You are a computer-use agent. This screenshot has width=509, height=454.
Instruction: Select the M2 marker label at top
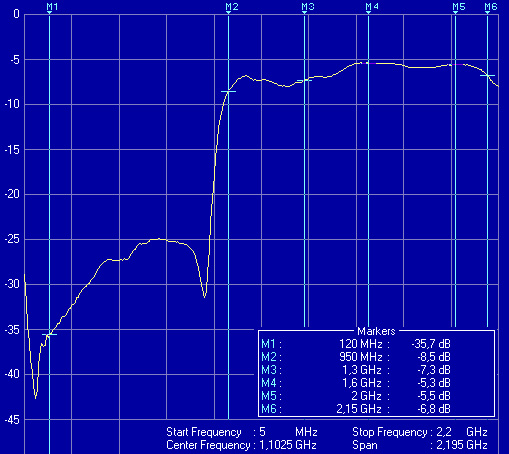tap(232, 7)
